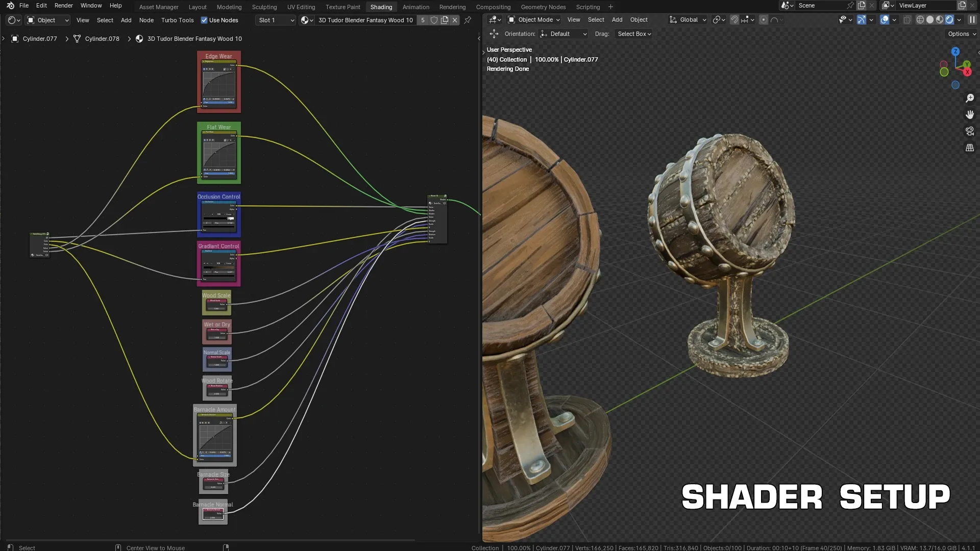
Task: Click the Object Mode dropdown
Action: pyautogui.click(x=536, y=19)
